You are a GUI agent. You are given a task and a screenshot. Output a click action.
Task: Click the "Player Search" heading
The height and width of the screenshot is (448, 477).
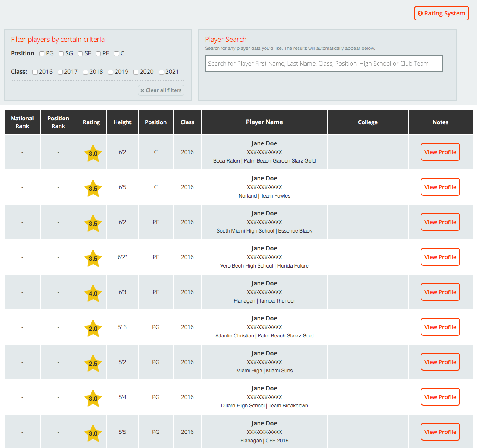click(226, 40)
